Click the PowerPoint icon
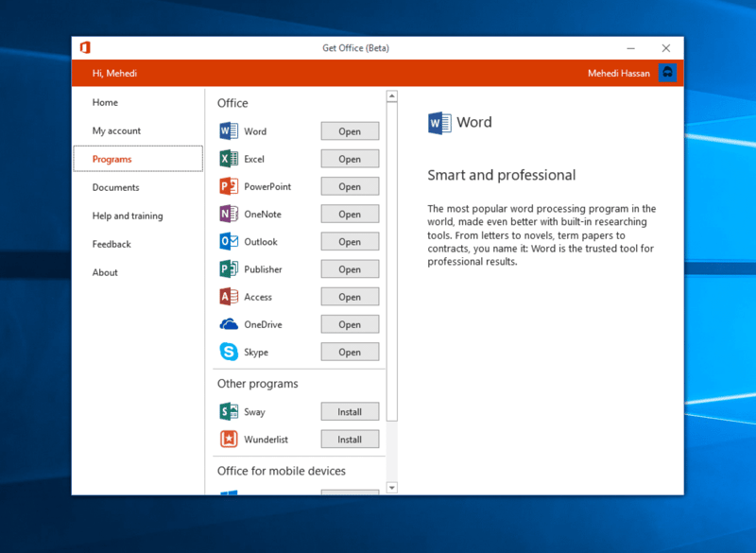Screen dimensions: 756x553 coord(228,186)
